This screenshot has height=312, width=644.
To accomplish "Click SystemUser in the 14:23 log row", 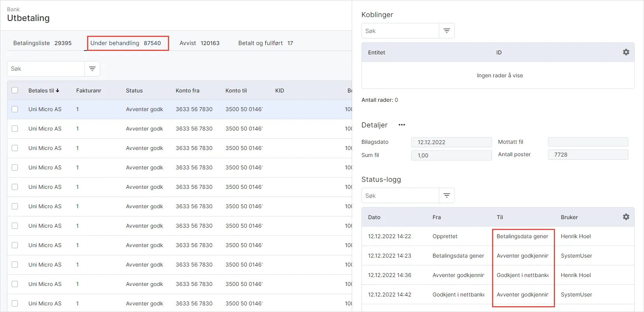I will [x=576, y=256].
